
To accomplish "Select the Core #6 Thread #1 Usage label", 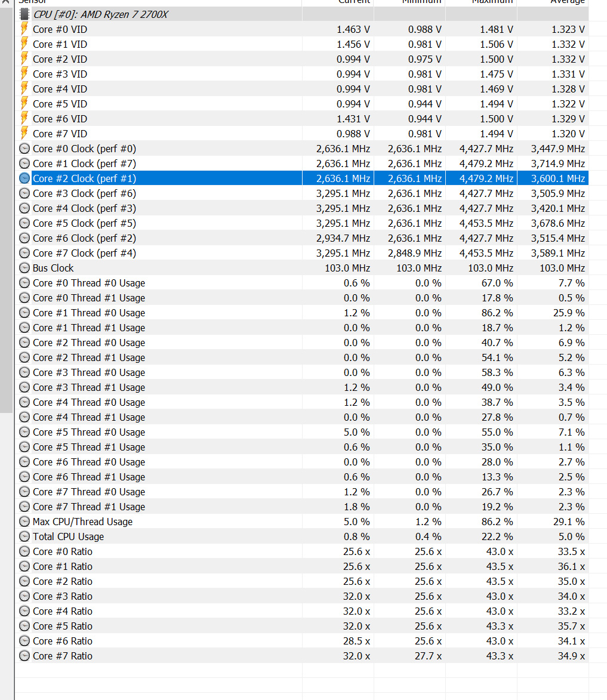I will pos(89,477).
